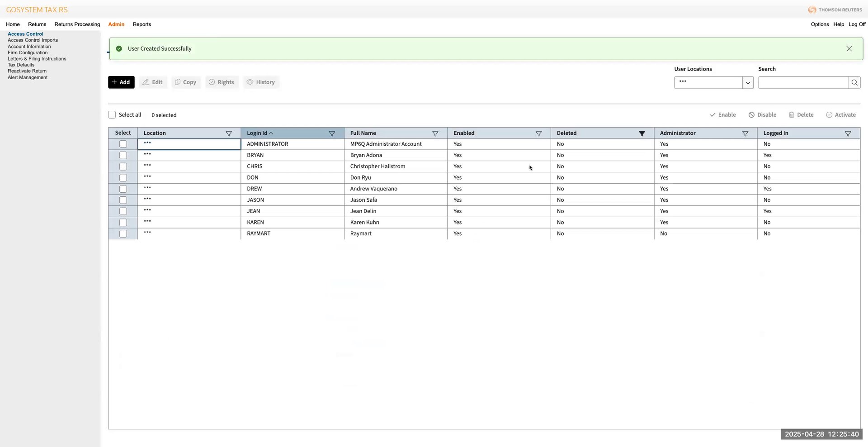Viewport: 868px width, 447px height.
Task: Open the Admin menu
Action: pyautogui.click(x=116, y=24)
